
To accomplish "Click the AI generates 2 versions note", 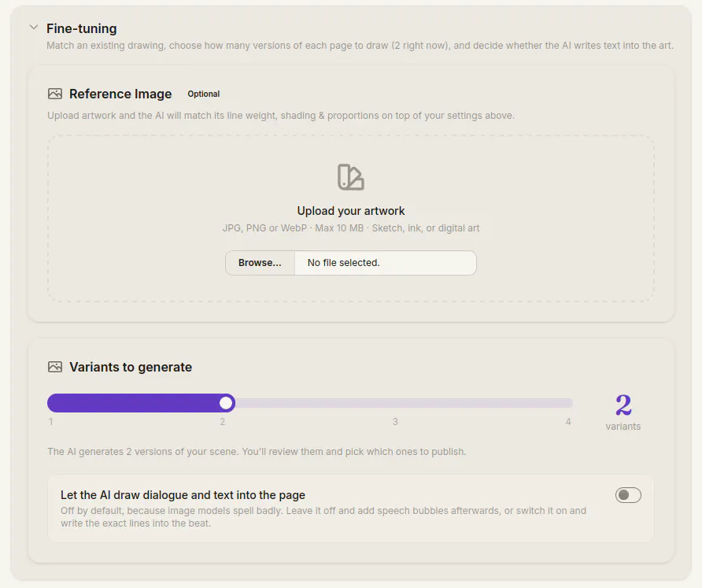I will 257,451.
